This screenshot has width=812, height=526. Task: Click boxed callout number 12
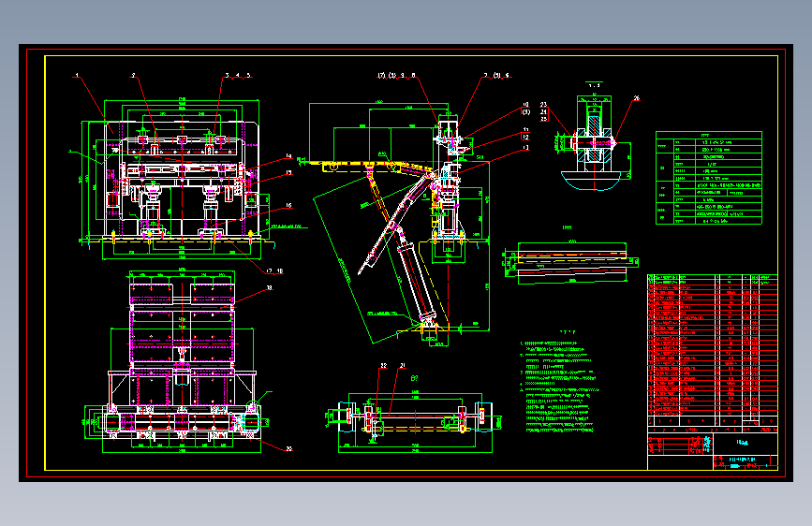pos(526,138)
